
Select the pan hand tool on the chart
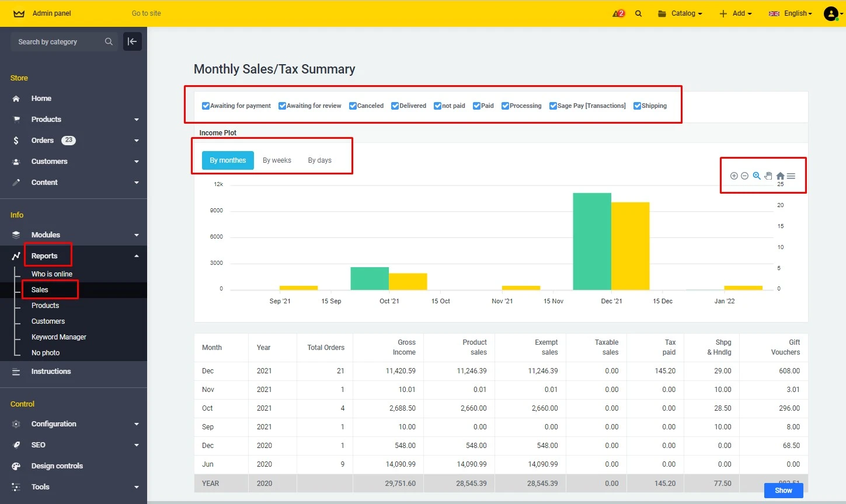[x=768, y=176]
